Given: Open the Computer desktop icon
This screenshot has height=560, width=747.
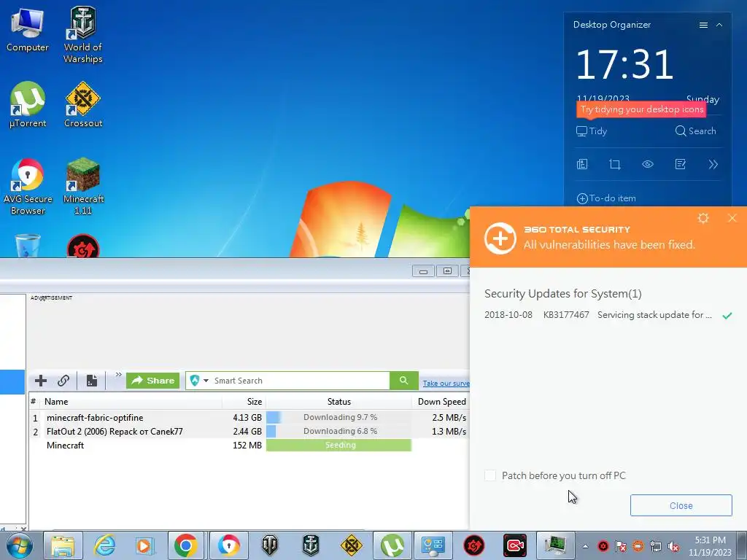Looking at the screenshot, I should (x=27, y=29).
